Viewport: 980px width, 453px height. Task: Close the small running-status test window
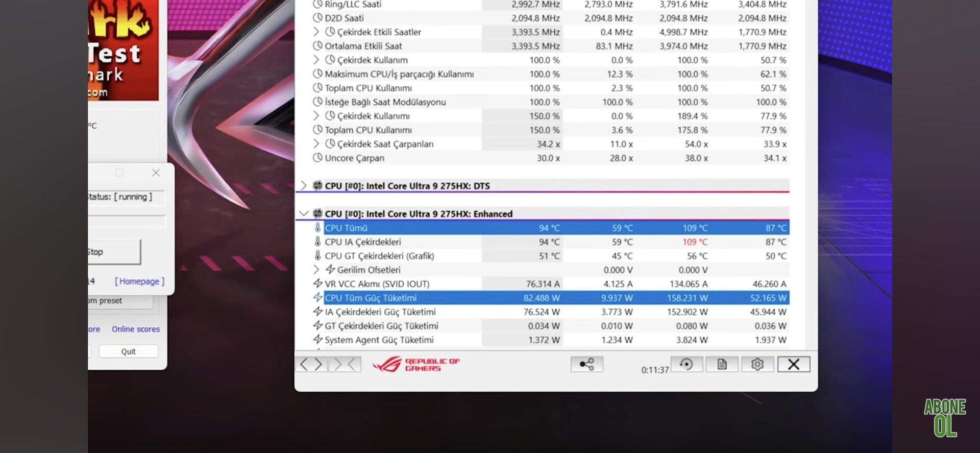coord(156,173)
